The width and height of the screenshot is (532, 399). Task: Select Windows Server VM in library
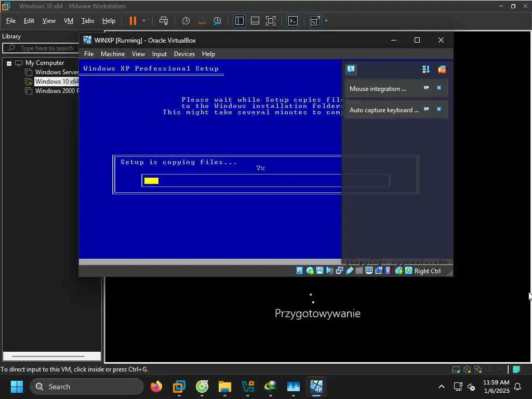tap(57, 72)
